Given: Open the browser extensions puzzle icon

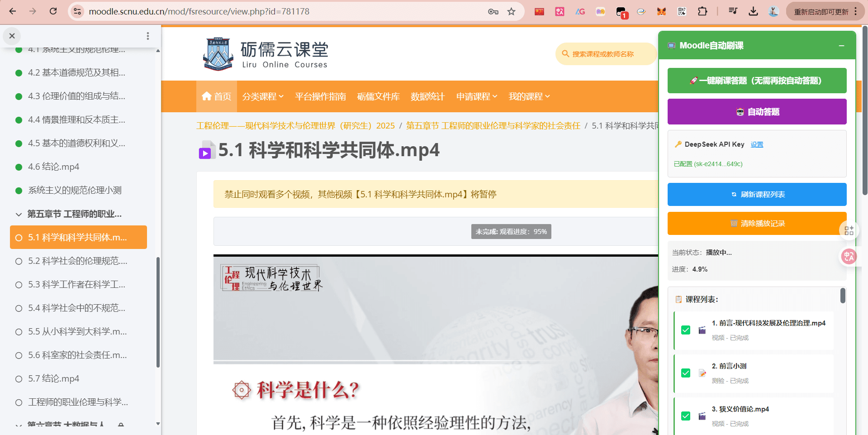Looking at the screenshot, I should pos(702,11).
